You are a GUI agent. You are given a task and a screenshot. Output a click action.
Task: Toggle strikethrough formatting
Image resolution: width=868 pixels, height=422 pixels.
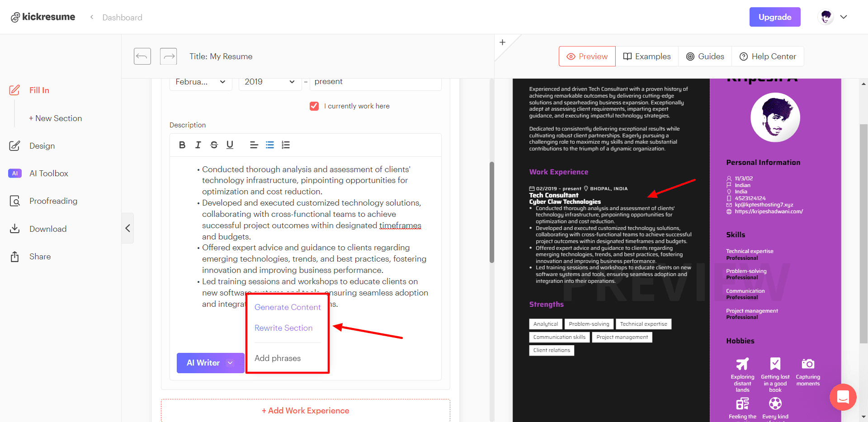(x=214, y=145)
